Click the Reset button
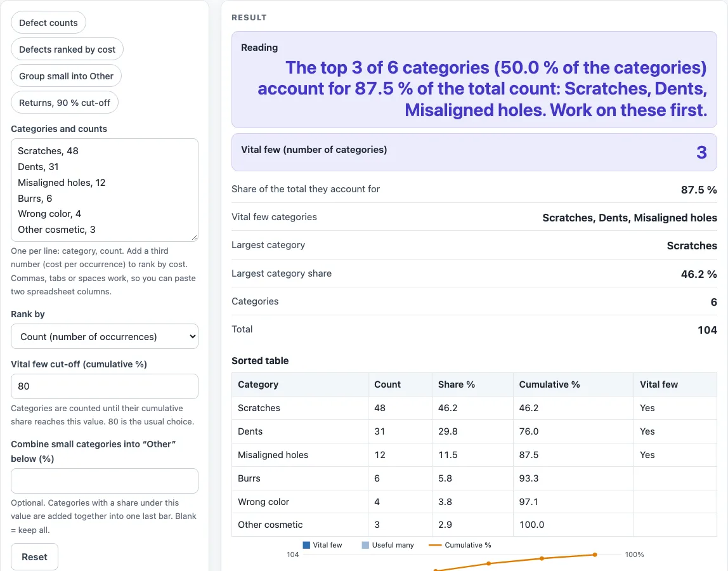This screenshot has height=571, width=728. pyautogui.click(x=34, y=556)
